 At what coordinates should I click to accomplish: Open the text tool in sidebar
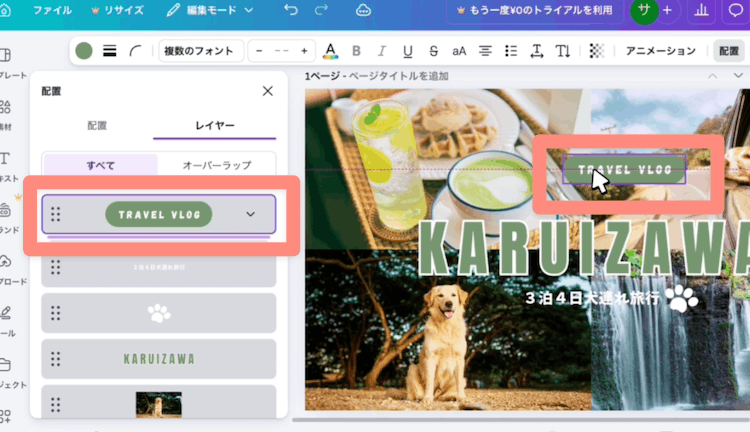coord(5,158)
